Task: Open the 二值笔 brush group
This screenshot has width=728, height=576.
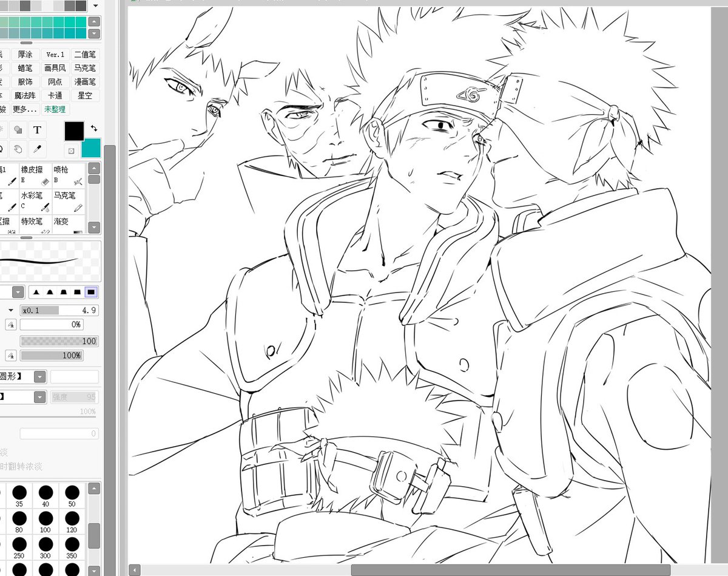Action: click(85, 55)
